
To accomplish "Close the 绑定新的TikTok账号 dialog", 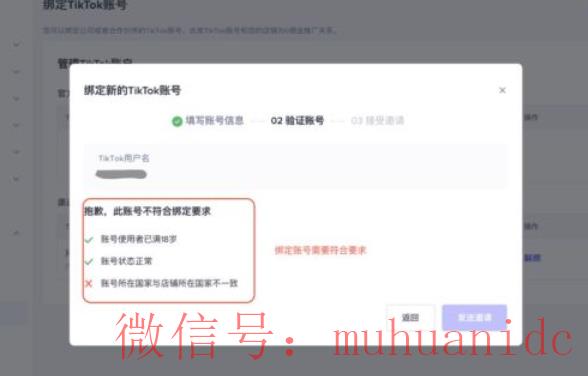I will [x=502, y=90].
